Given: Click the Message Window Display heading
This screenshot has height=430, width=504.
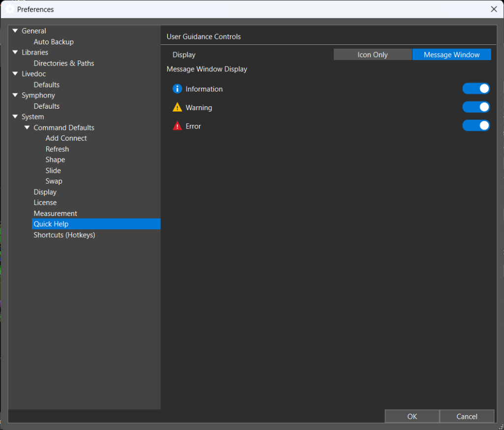Looking at the screenshot, I should pos(207,69).
